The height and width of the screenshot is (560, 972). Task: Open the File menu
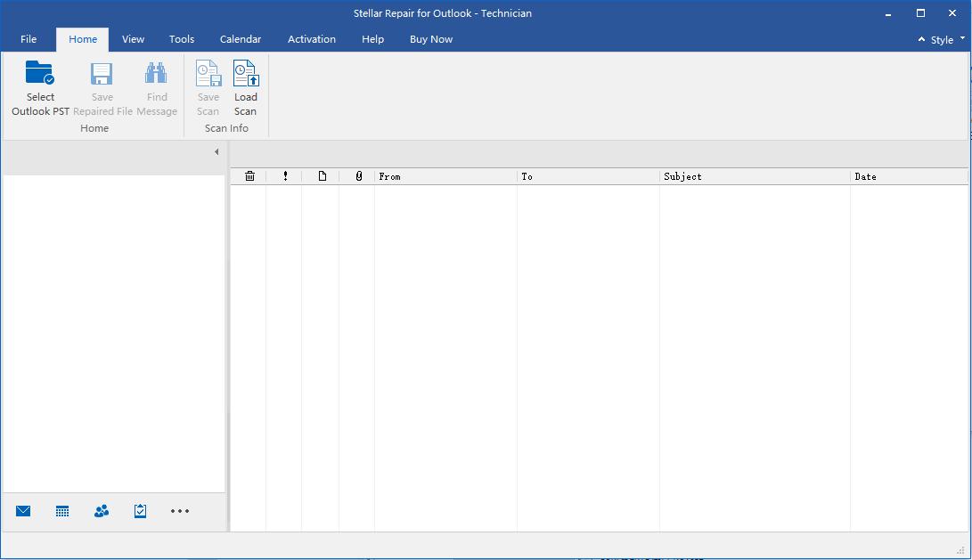pyautogui.click(x=29, y=39)
